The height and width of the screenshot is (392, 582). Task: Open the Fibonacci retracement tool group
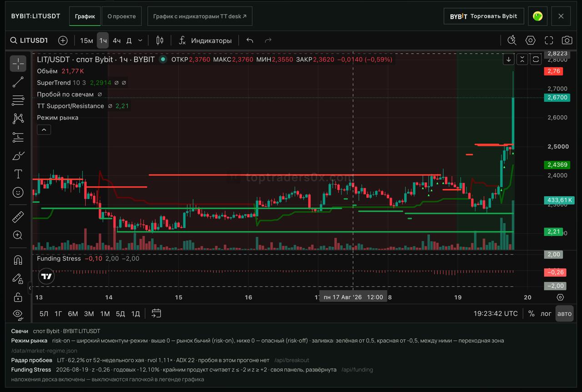coord(18,100)
